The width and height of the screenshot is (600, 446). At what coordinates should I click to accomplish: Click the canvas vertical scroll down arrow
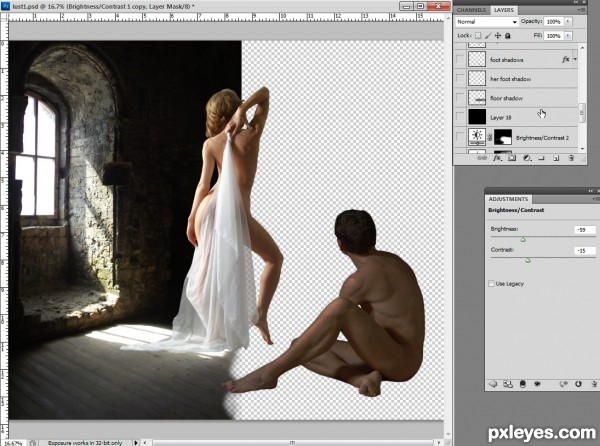[448, 434]
